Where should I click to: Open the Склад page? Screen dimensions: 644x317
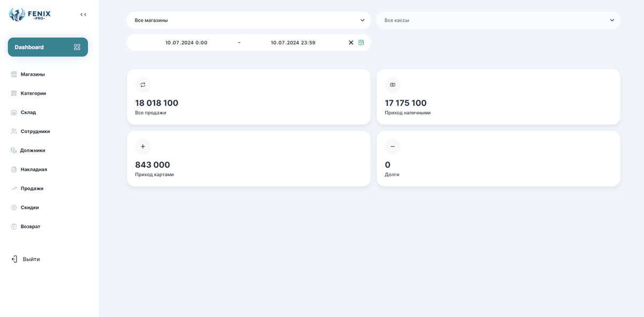coord(28,112)
